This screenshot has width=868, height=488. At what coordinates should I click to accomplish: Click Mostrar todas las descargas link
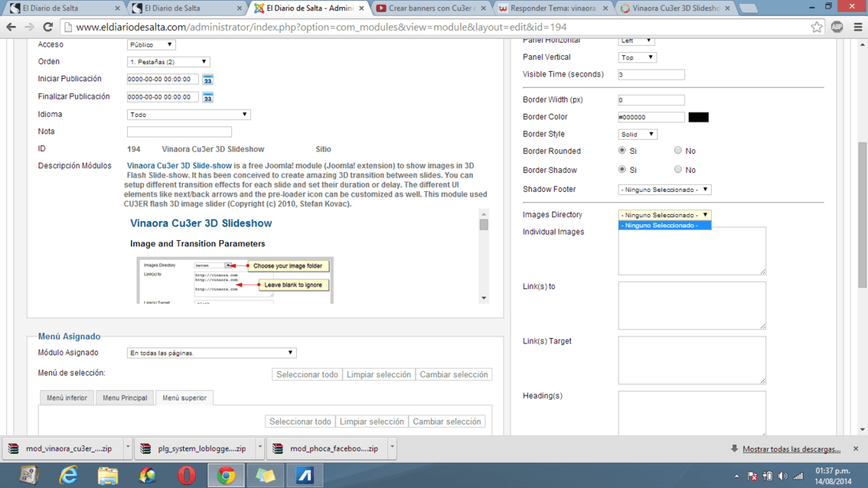pyautogui.click(x=791, y=449)
